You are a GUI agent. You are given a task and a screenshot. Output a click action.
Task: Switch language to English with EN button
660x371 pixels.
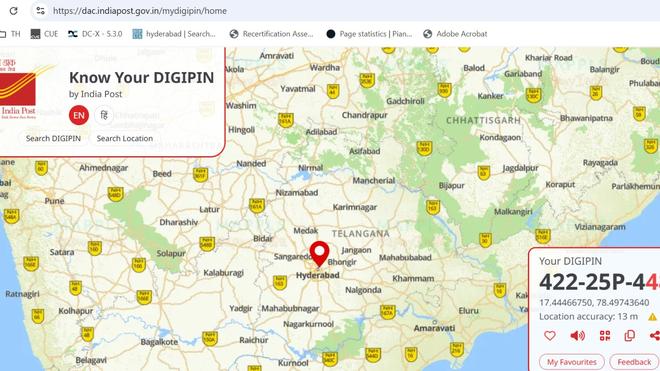[79, 115]
